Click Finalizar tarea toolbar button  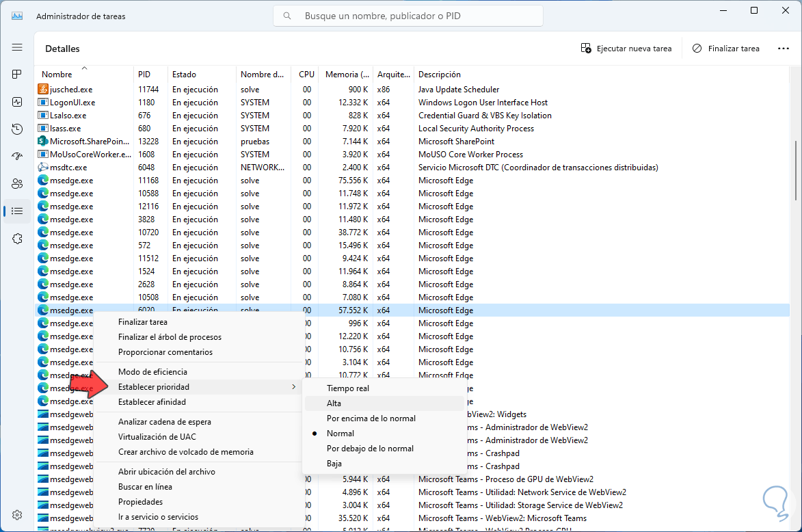tap(726, 49)
